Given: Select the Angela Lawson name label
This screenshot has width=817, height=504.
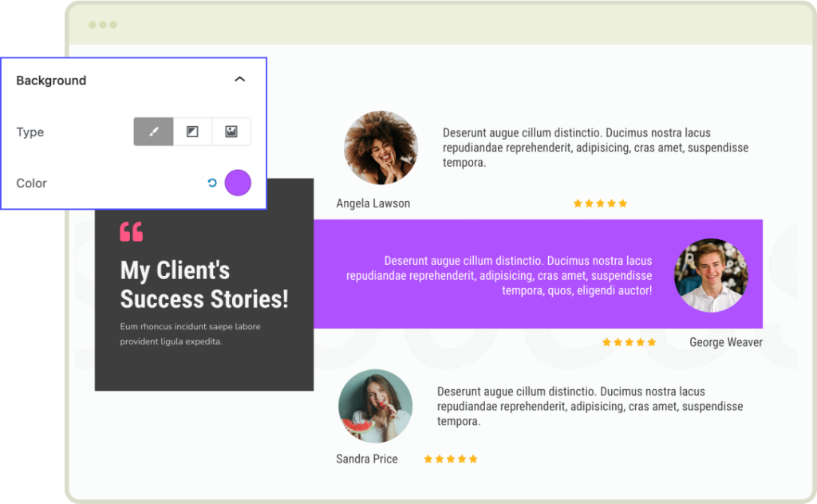Looking at the screenshot, I should (373, 203).
